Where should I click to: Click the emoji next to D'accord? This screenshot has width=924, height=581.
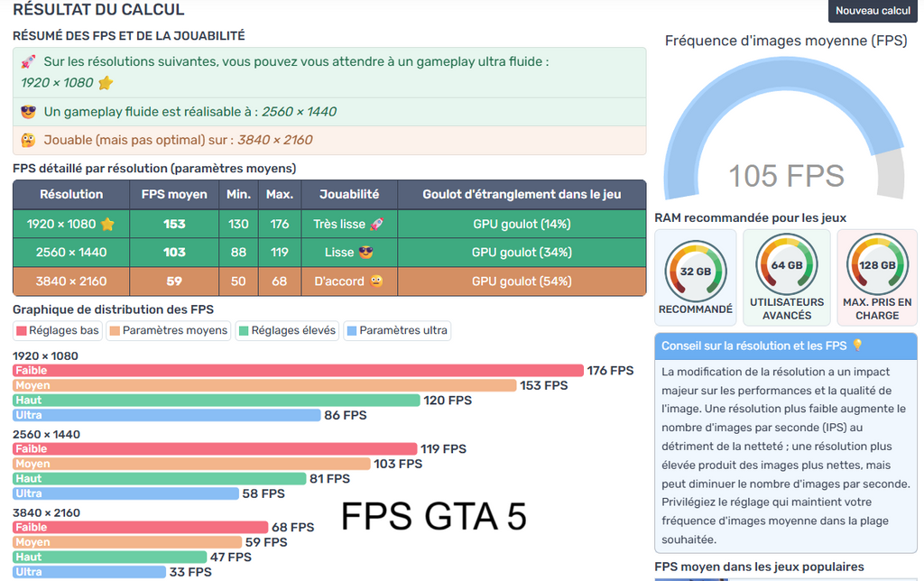[376, 281]
